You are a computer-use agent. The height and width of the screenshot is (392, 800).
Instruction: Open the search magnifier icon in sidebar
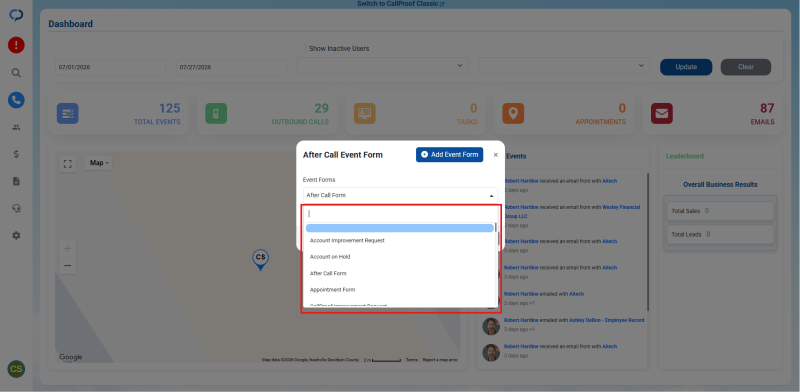click(x=16, y=73)
